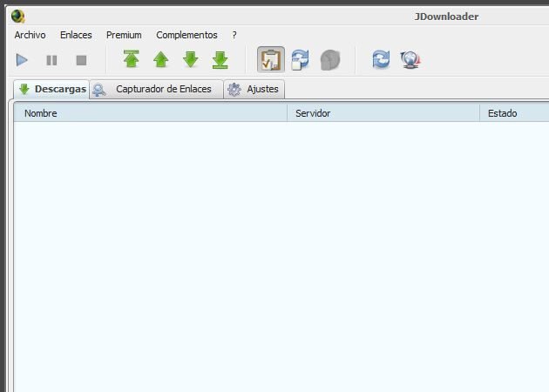Click the JDownloader logo in title bar
The width and height of the screenshot is (549, 392).
click(x=17, y=16)
